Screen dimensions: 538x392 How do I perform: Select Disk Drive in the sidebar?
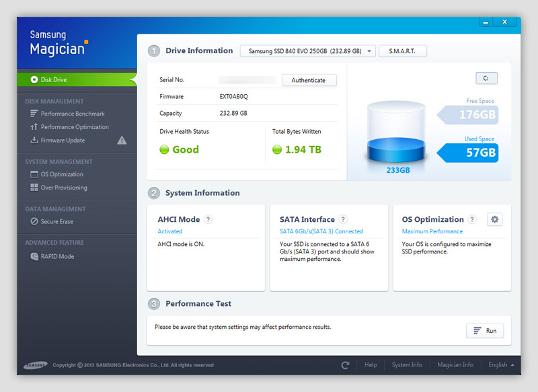tap(54, 80)
